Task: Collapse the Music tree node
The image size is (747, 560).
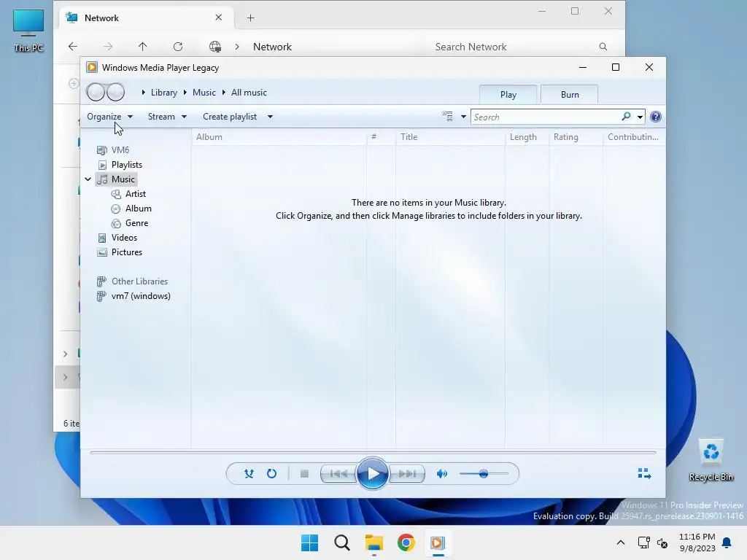Action: pos(88,179)
